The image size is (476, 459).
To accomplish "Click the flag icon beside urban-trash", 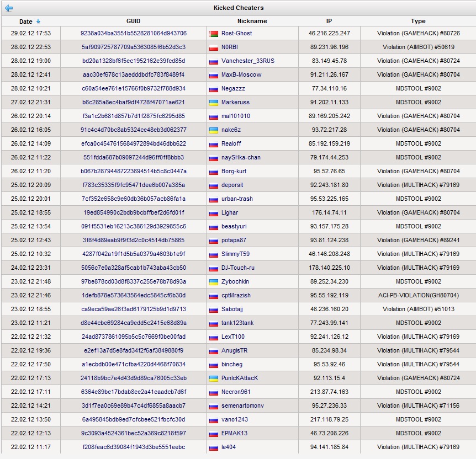I will click(x=214, y=200).
